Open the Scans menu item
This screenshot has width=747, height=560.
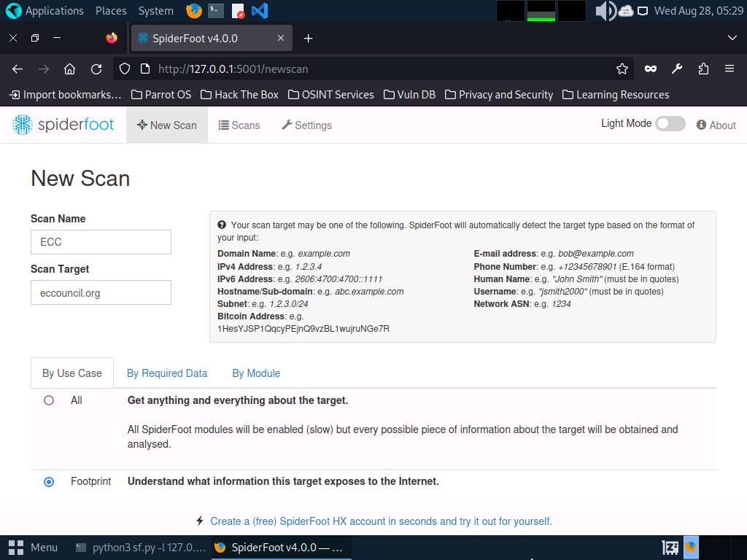[239, 125]
